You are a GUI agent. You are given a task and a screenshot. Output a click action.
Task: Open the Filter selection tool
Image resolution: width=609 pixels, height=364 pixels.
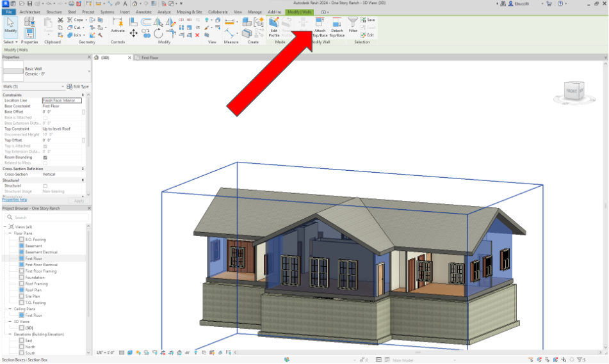click(x=353, y=25)
